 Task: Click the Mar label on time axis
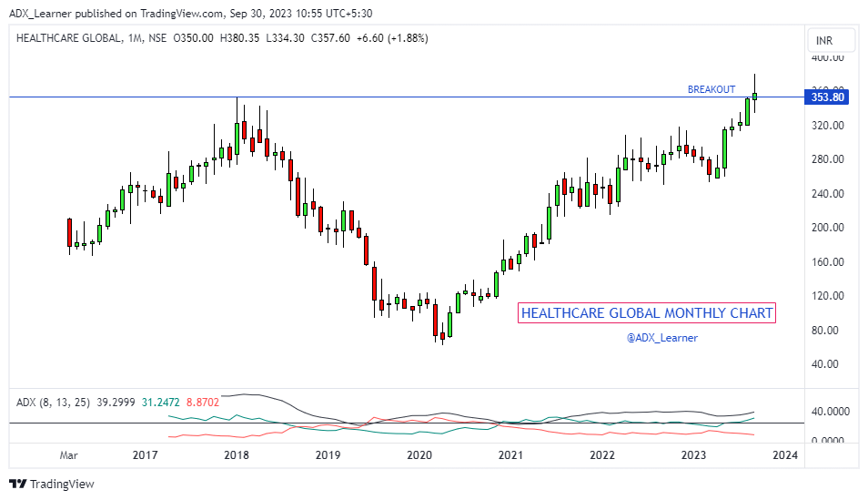[x=68, y=455]
